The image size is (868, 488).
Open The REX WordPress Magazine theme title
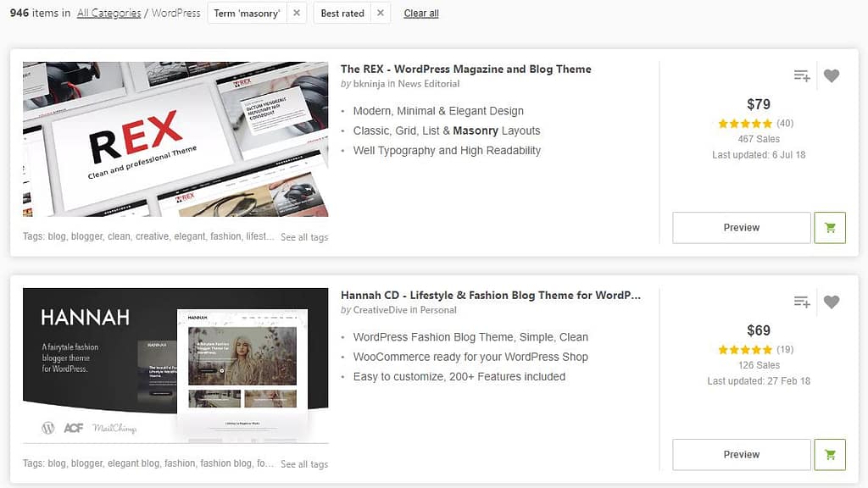pos(465,69)
